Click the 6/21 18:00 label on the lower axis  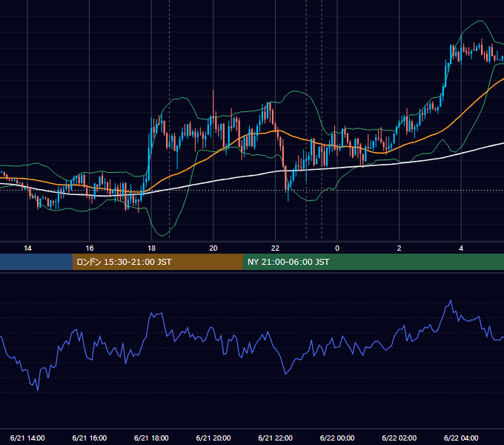[x=151, y=438]
